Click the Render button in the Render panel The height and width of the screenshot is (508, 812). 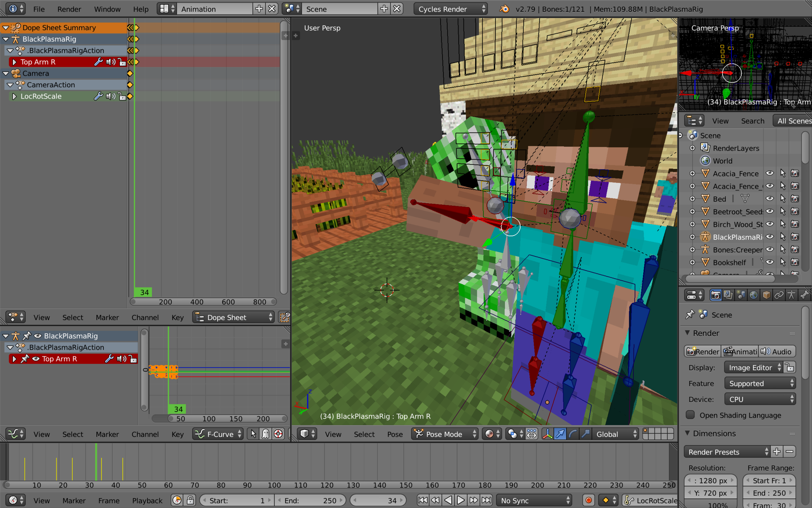(702, 351)
